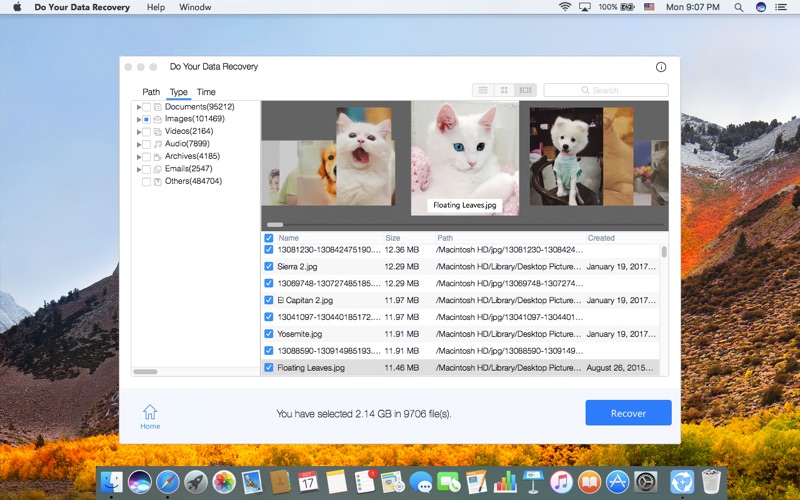Expand the Archives(4185) disclosure triangle

pyautogui.click(x=139, y=157)
